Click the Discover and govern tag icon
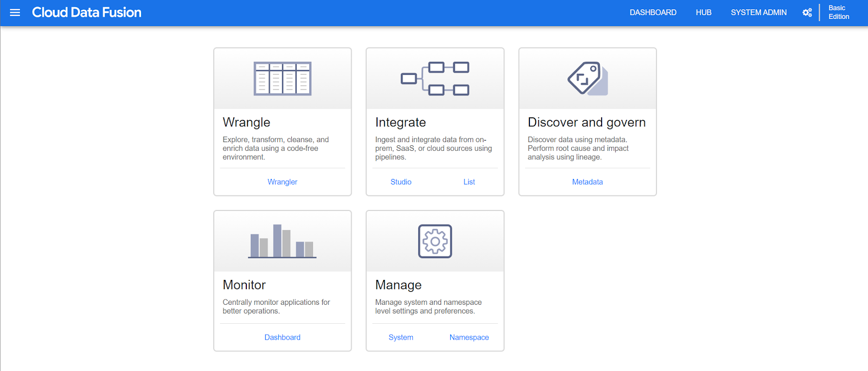This screenshot has height=371, width=868. point(588,79)
